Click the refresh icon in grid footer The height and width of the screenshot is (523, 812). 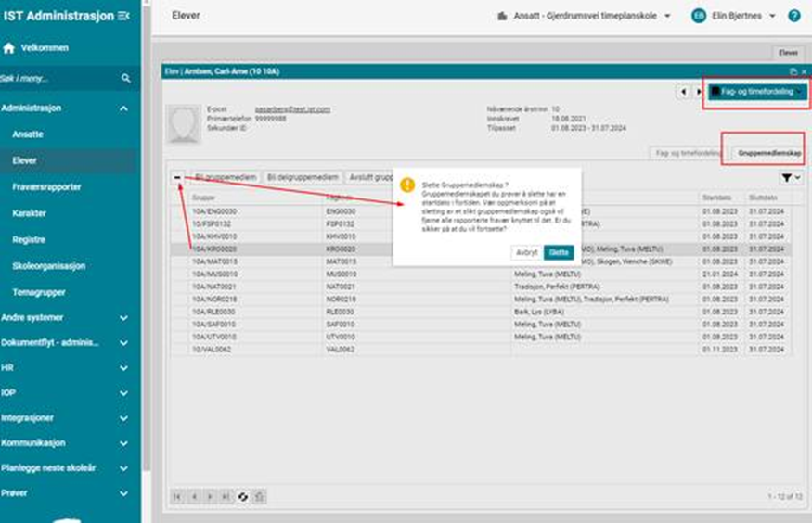tap(244, 496)
